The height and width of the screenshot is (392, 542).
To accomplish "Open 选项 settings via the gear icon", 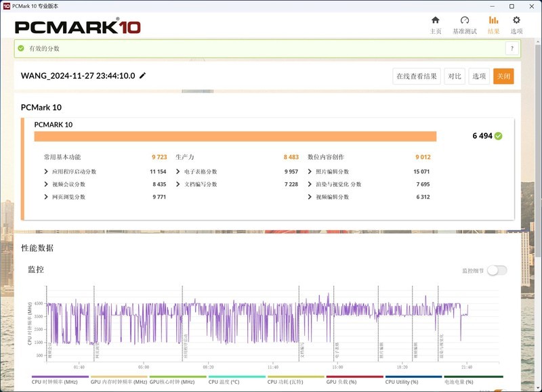I will tap(516, 24).
